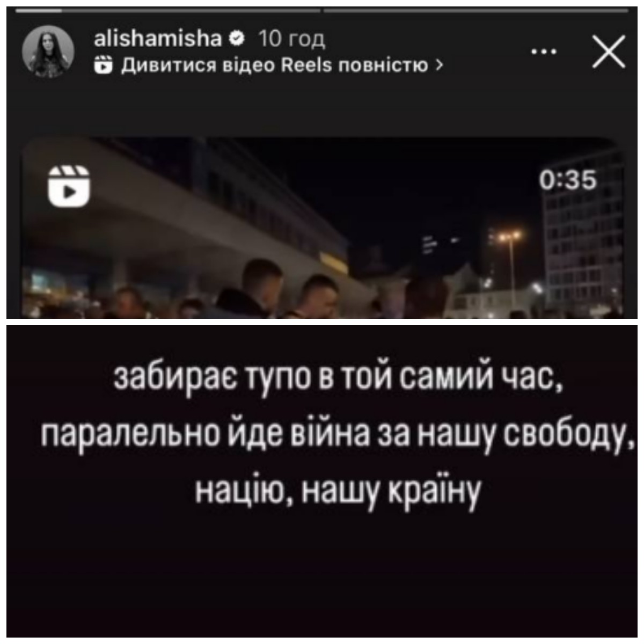
Task: Tap text line забирає тупо в той самий час
Action: [339, 379]
